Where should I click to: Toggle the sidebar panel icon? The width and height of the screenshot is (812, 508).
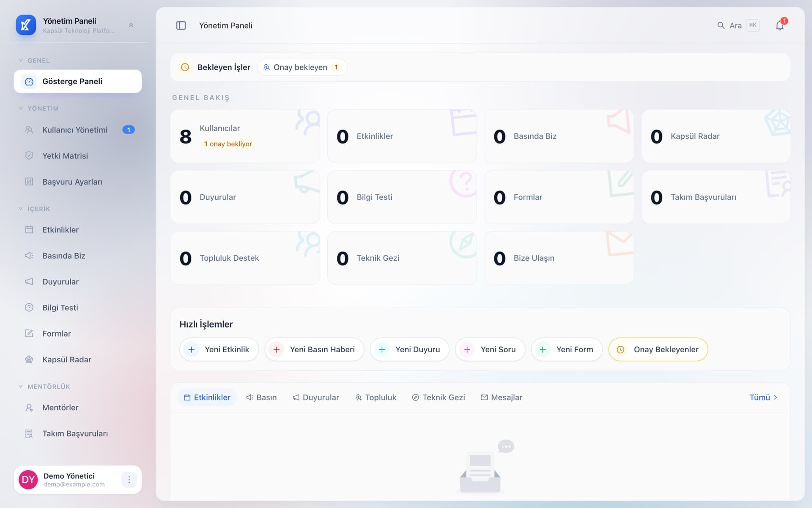coord(181,25)
